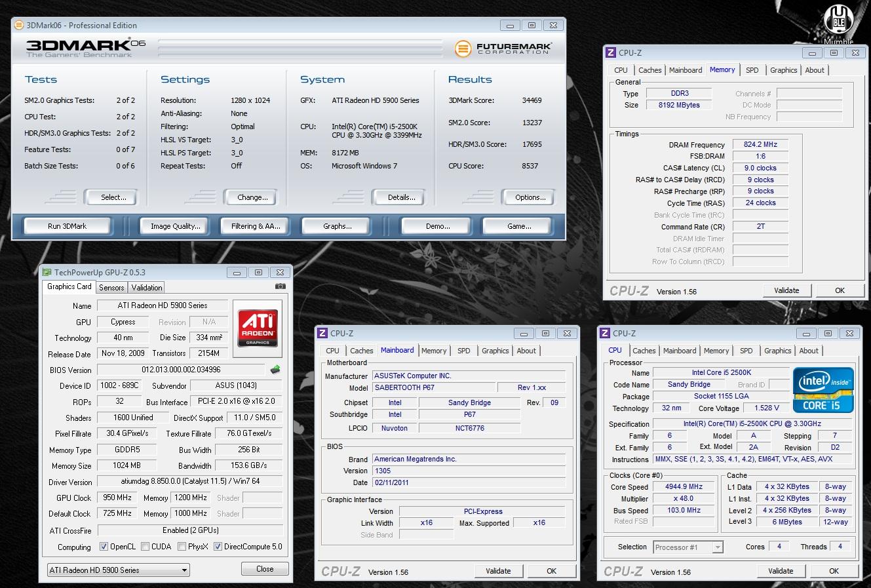
Task: Click the DRAM Frequency 824.2 MHz value
Action: 760,145
